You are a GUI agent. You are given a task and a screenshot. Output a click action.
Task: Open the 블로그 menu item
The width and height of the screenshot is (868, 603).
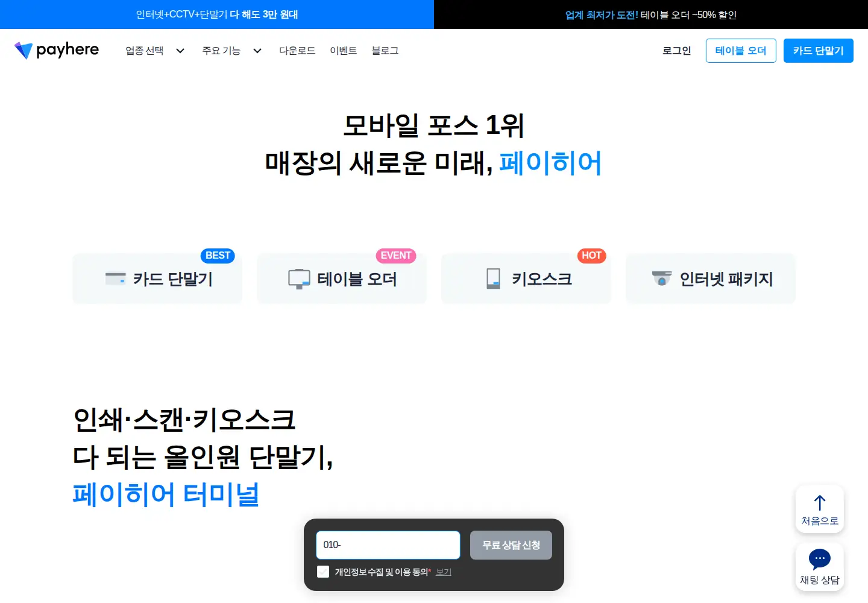pyautogui.click(x=385, y=51)
